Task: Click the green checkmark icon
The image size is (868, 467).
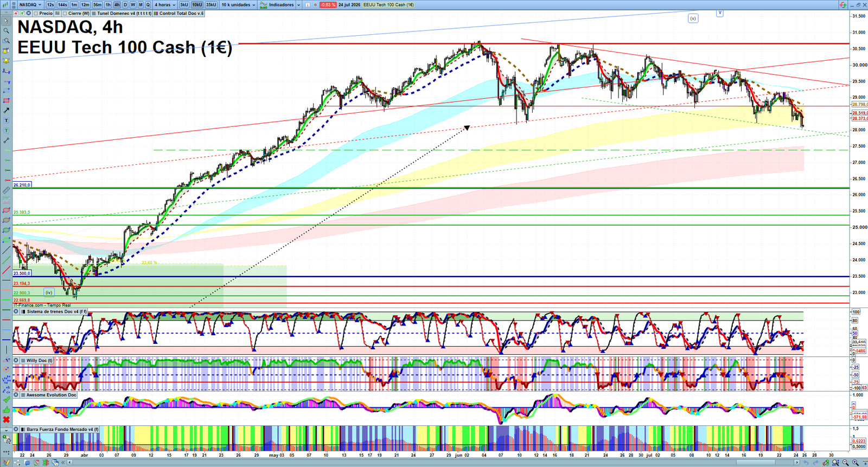Action: point(7,400)
